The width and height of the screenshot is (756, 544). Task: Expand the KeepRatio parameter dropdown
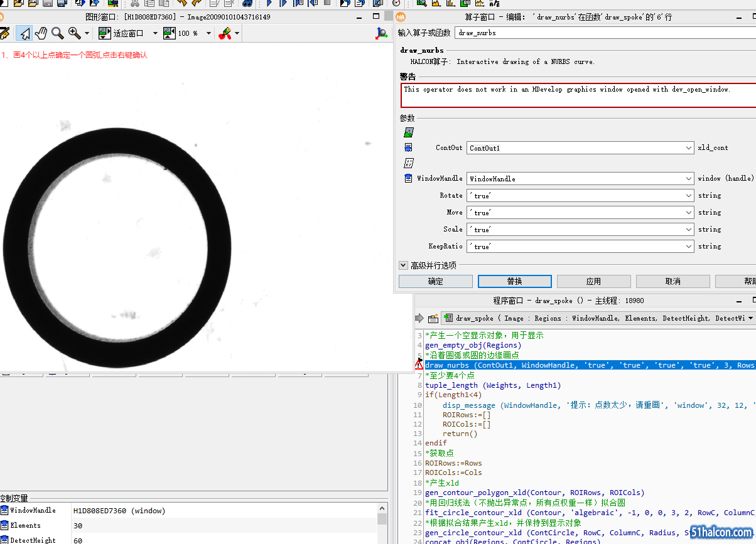click(x=689, y=247)
